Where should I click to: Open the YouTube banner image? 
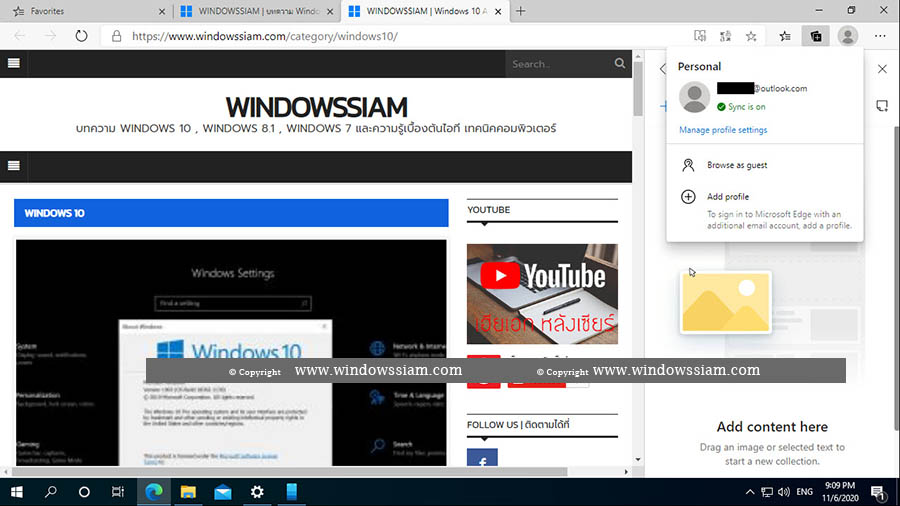542,294
